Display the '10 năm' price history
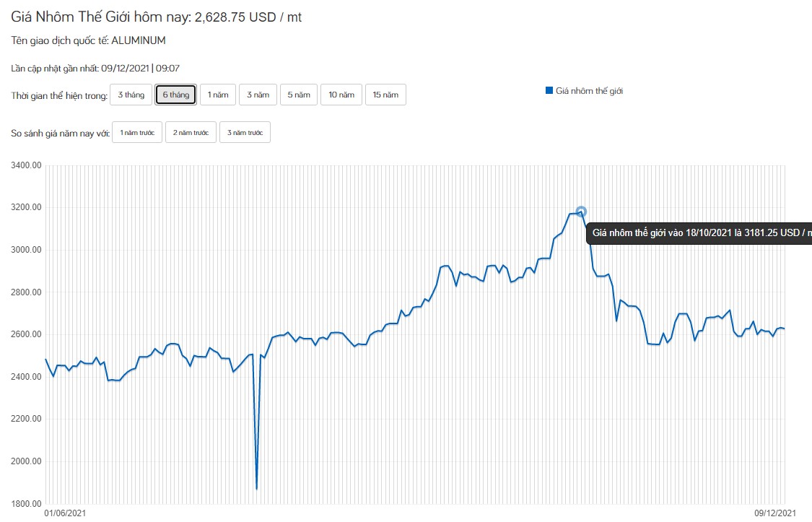This screenshot has width=812, height=522. (341, 95)
